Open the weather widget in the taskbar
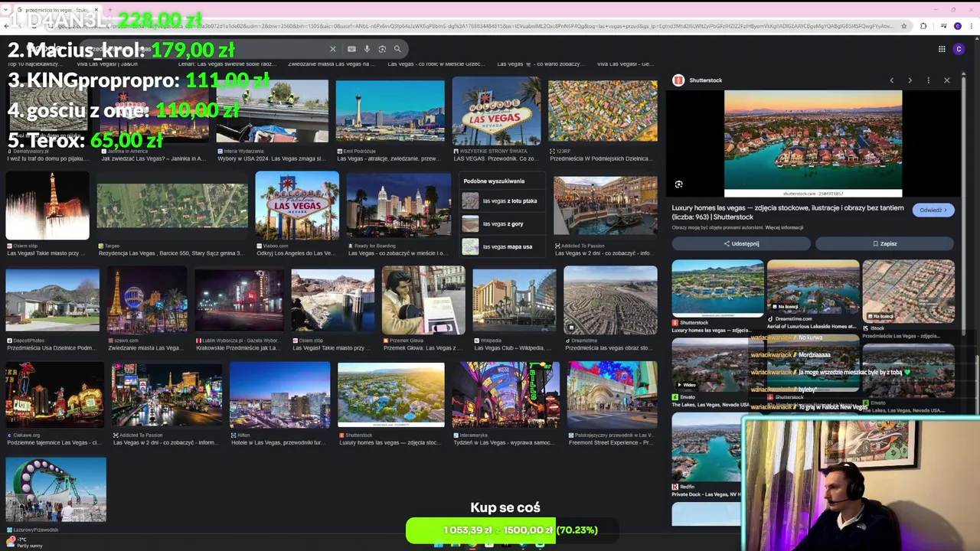The height and width of the screenshot is (551, 980). (24, 543)
